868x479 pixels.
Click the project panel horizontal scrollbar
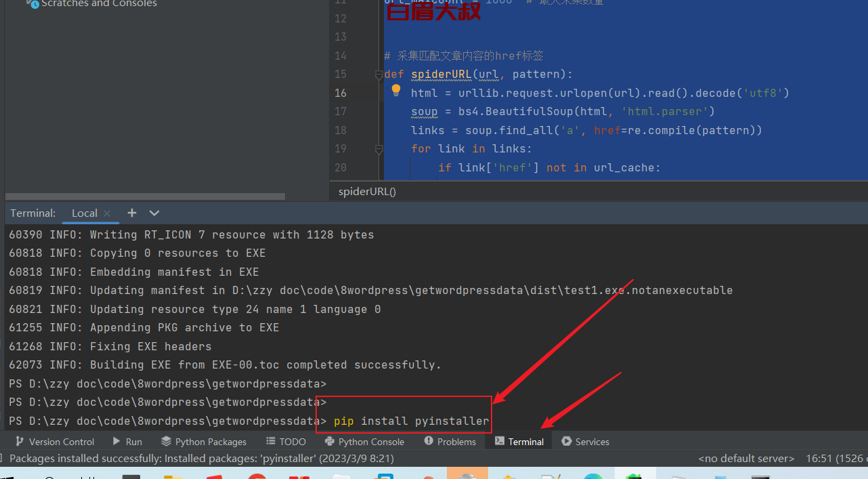pyautogui.click(x=145, y=196)
